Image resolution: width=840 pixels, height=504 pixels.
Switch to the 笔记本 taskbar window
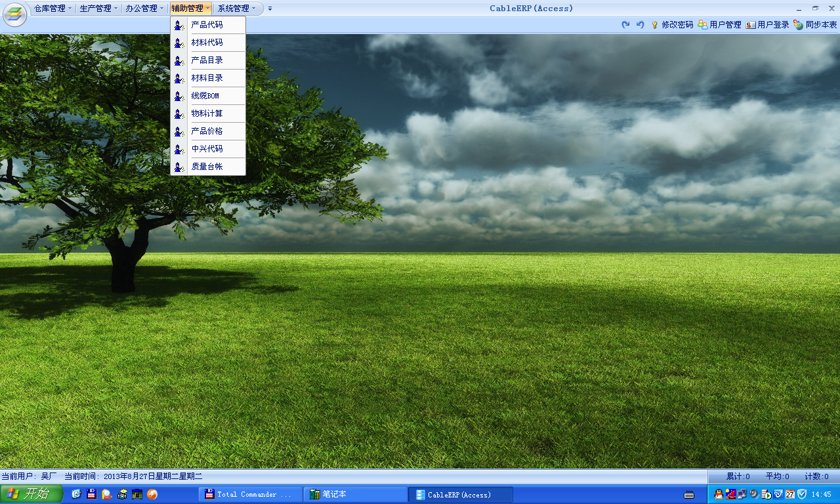point(355,494)
